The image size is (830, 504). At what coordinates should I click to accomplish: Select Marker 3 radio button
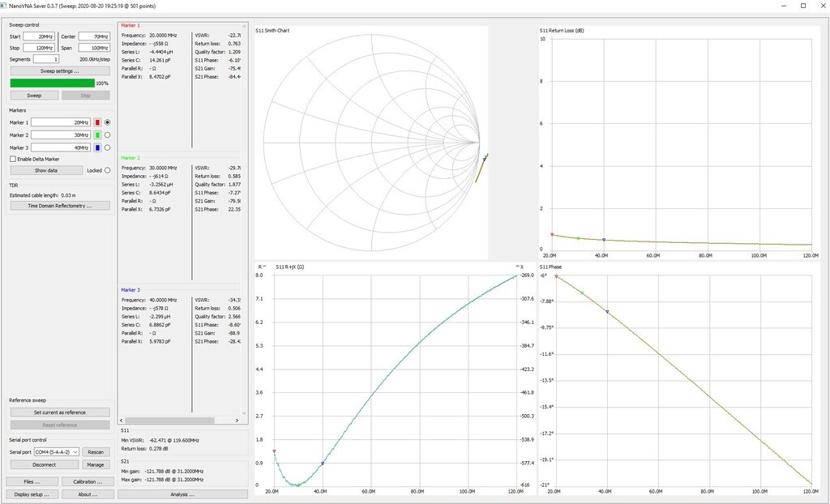(108, 147)
